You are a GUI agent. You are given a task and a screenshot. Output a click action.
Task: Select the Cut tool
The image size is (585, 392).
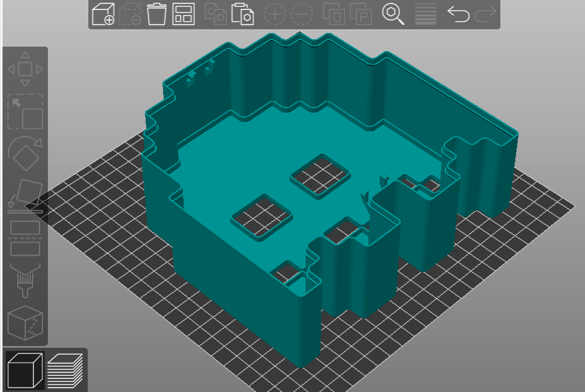tap(25, 238)
